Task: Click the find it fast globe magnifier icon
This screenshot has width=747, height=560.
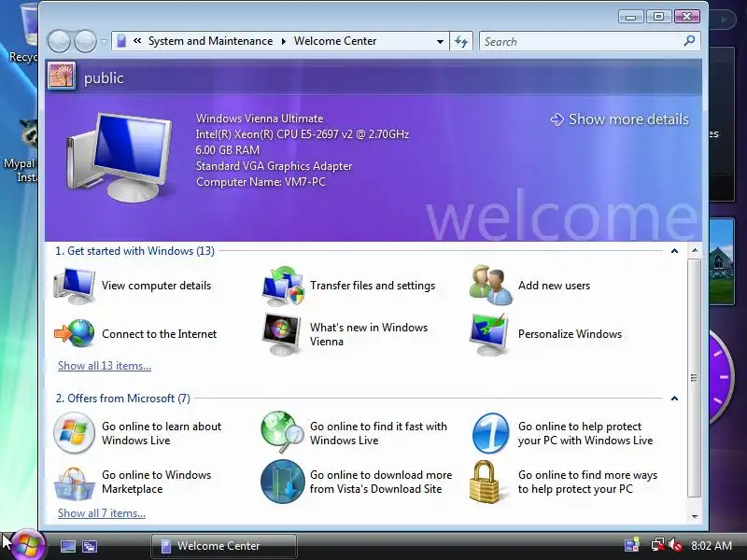Action: coord(282,432)
